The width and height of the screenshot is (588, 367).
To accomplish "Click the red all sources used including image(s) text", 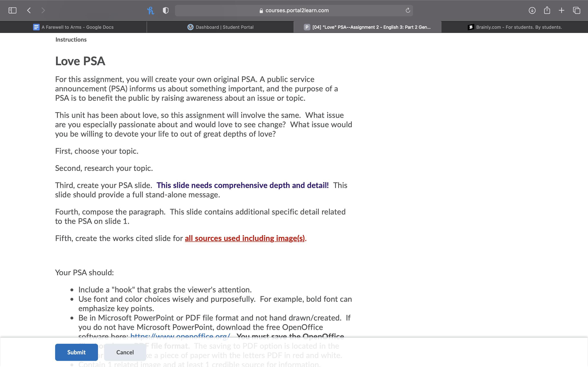I will coord(245,238).
